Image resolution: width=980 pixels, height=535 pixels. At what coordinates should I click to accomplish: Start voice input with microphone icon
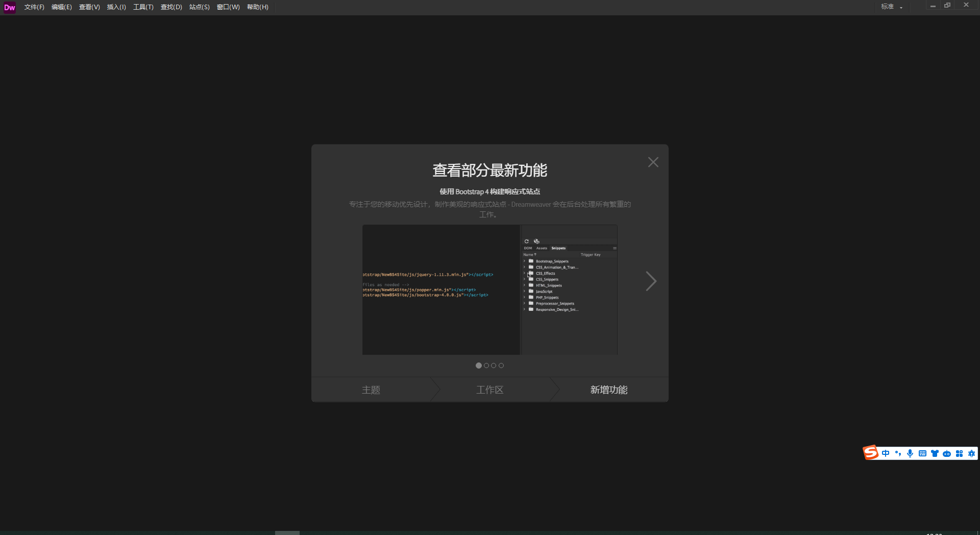coord(910,453)
